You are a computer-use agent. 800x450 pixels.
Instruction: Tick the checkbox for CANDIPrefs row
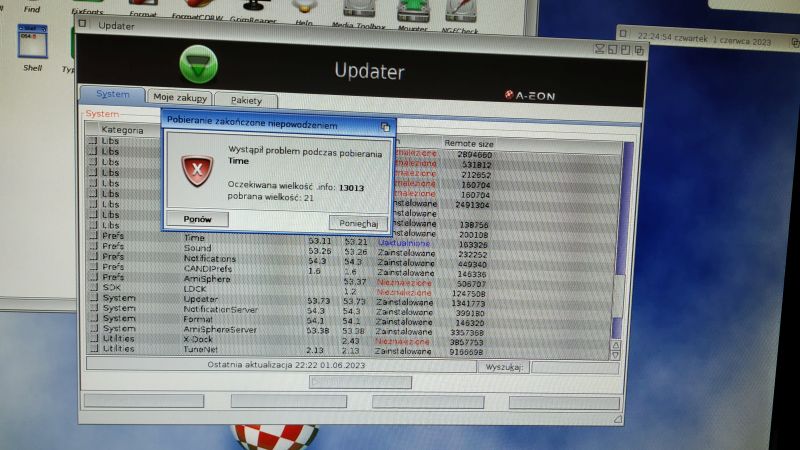pyautogui.click(x=93, y=266)
